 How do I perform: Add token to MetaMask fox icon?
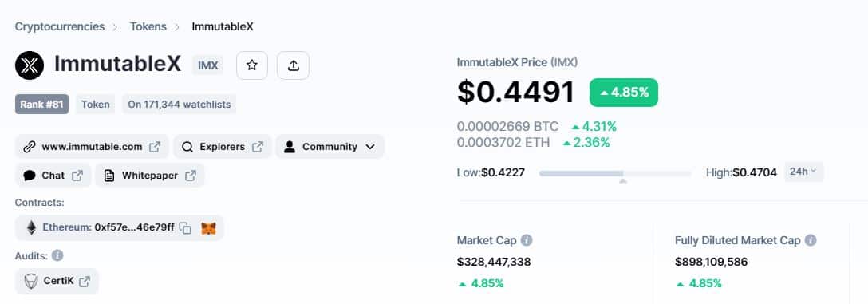[x=208, y=228]
